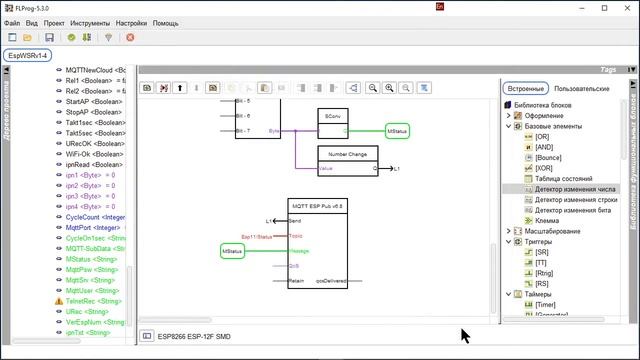Image resolution: width=640 pixels, height=360 pixels.
Task: Click the first add-board icon in the canvas toolbar
Action: (x=147, y=88)
